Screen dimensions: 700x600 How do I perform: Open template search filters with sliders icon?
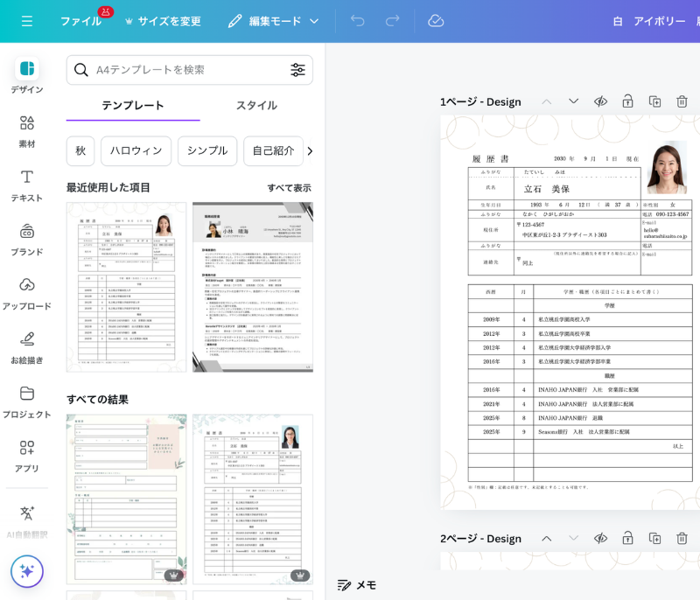297,70
